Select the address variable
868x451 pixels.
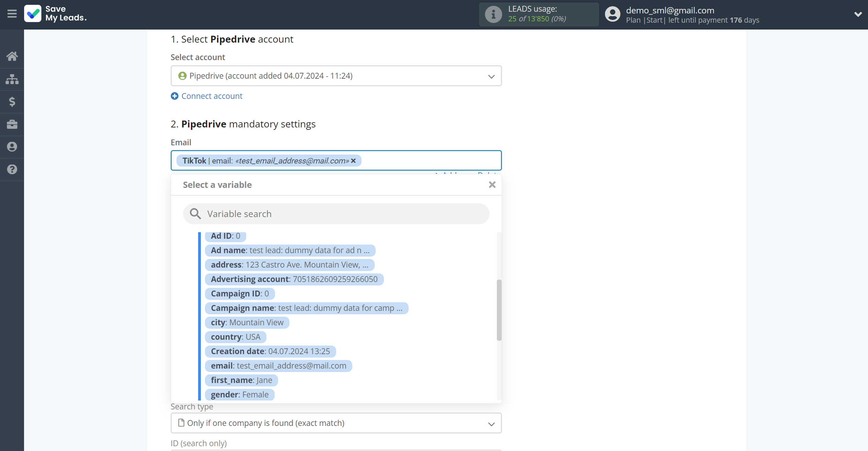point(289,265)
